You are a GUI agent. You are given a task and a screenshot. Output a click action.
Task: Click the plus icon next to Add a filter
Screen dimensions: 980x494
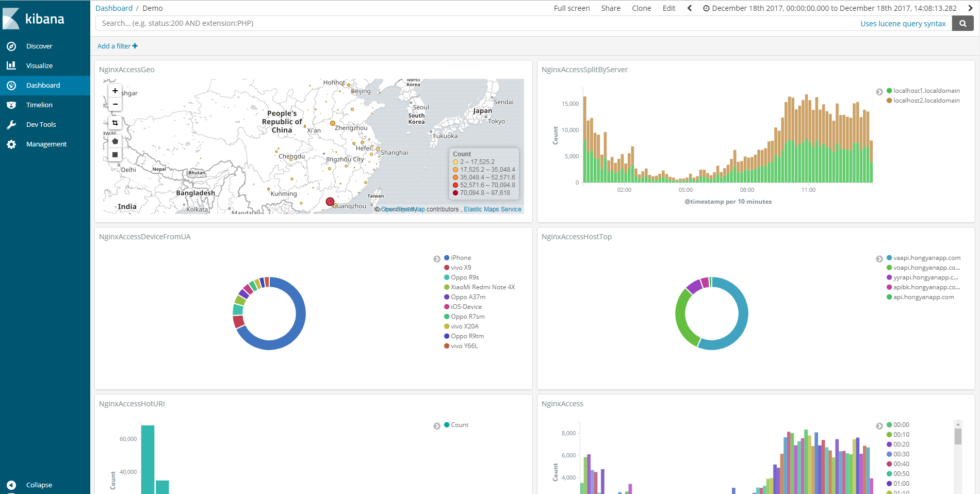[135, 46]
